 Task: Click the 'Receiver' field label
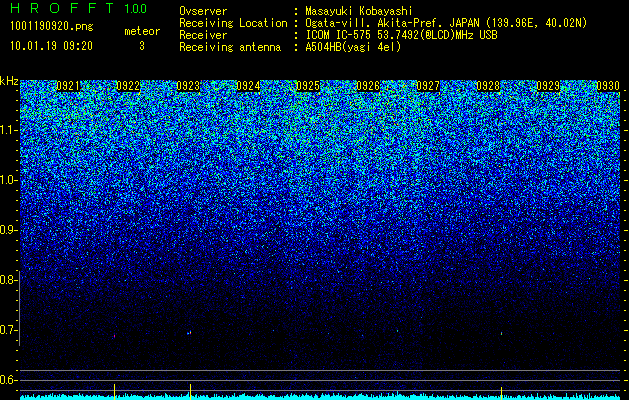coord(203,35)
